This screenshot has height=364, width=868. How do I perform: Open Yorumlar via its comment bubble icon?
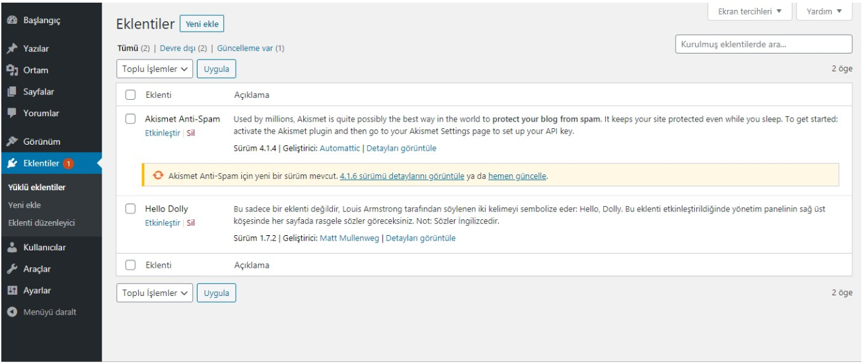click(12, 114)
